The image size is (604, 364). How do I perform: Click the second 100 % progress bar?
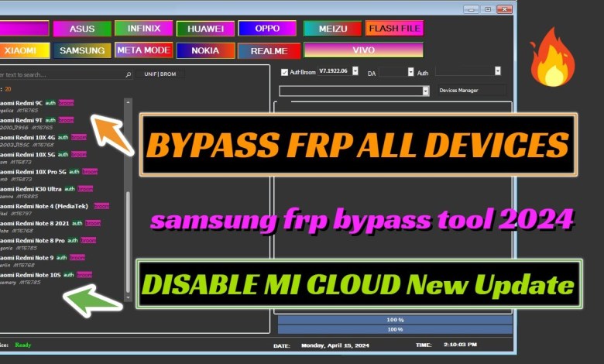[x=395, y=329]
